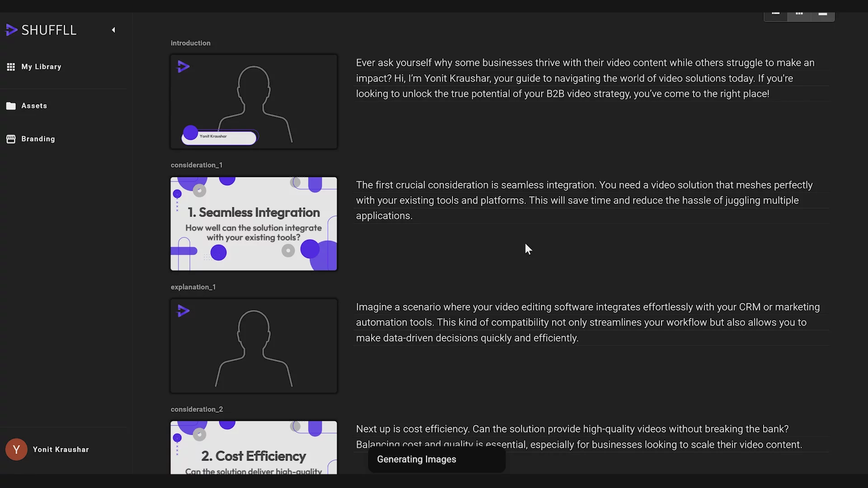The height and width of the screenshot is (488, 868).
Task: Edit the introduction script text
Action: click(x=585, y=78)
